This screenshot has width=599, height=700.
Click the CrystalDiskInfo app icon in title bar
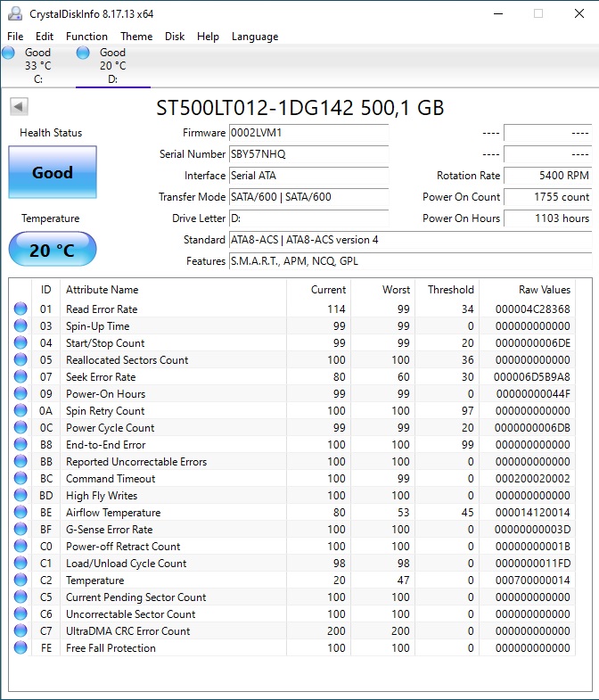coord(15,14)
